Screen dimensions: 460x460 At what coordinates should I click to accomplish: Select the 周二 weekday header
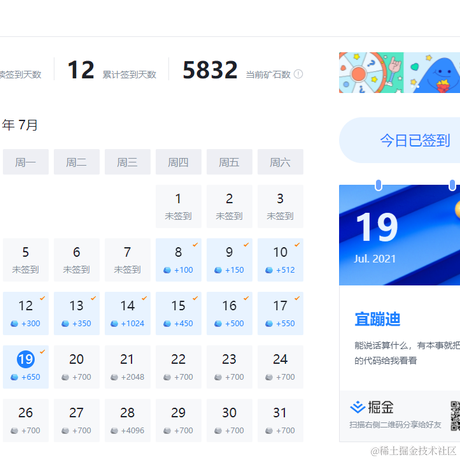pyautogui.click(x=77, y=162)
